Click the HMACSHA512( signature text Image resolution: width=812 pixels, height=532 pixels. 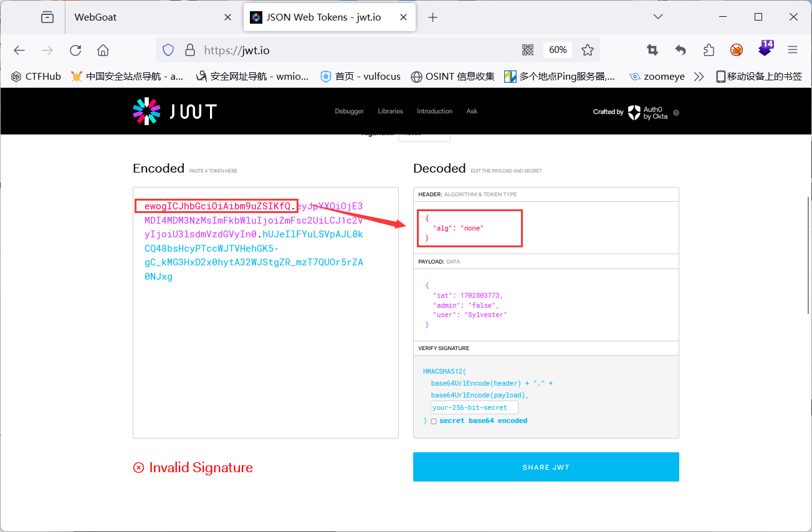point(444,371)
